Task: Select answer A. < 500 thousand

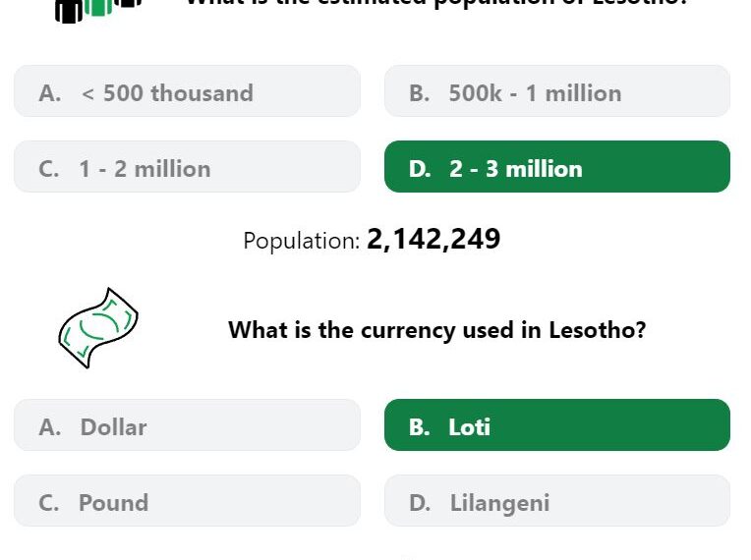Action: 187,91
